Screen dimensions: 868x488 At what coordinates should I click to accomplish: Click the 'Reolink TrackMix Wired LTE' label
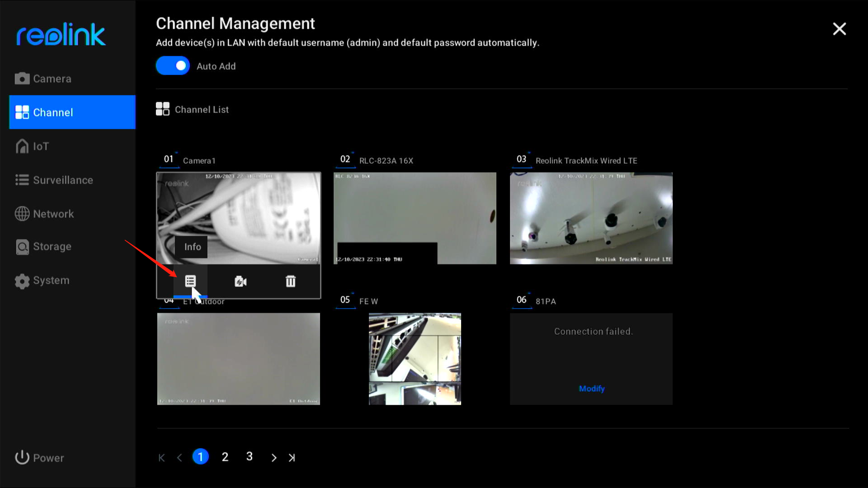[586, 161]
